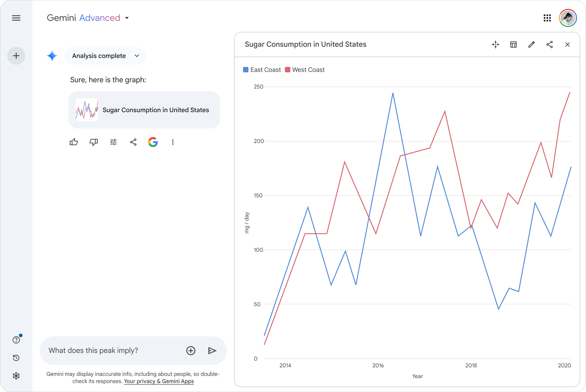
Task: Give the response a thumbs down
Action: tap(94, 142)
